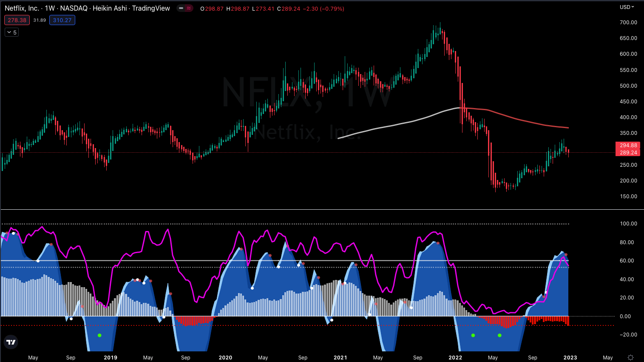
Task: Click the TradingView logo in the indicator pane
Action: (11, 342)
